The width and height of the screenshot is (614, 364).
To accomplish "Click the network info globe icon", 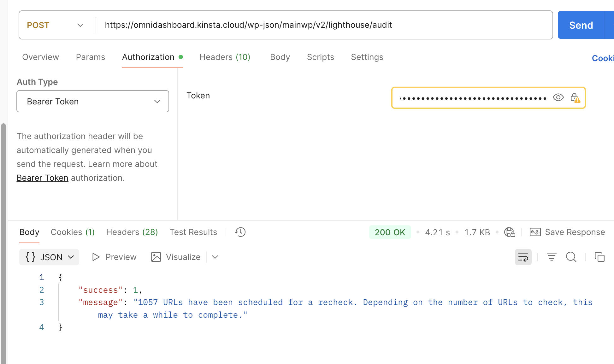I will tap(509, 232).
